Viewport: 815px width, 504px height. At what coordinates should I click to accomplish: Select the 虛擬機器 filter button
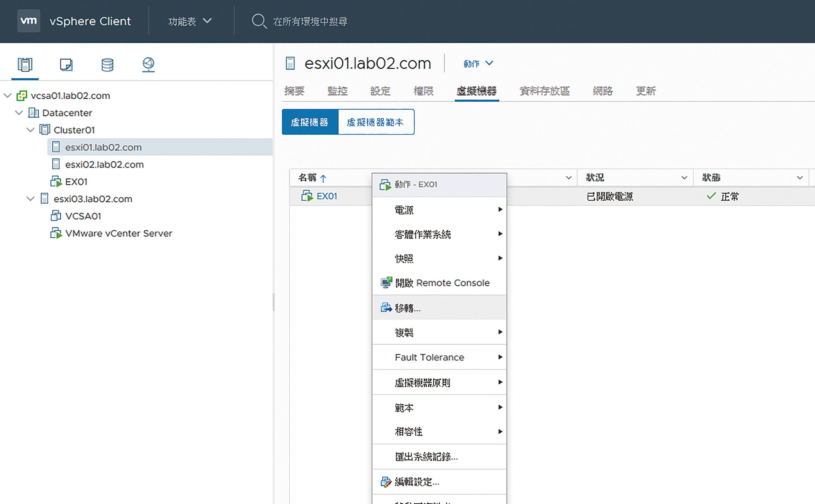[310, 122]
